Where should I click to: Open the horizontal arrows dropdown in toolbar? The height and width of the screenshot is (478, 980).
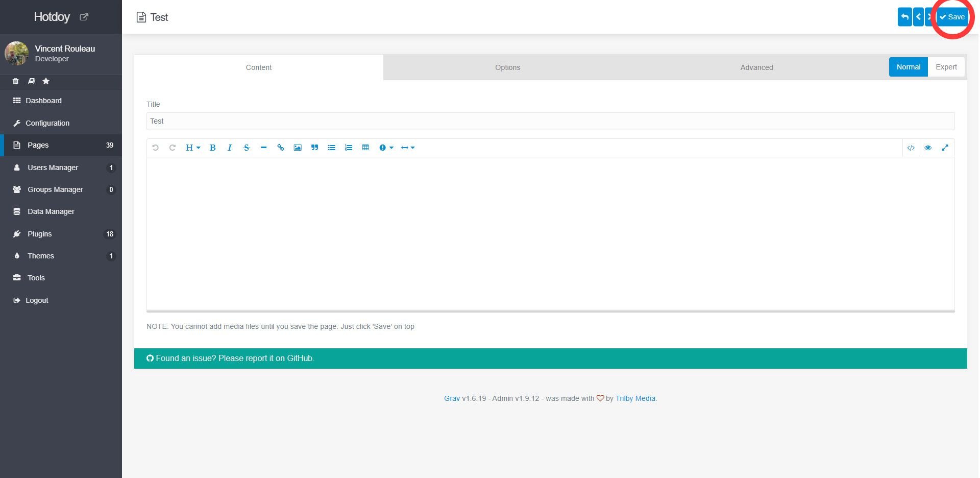pos(407,148)
